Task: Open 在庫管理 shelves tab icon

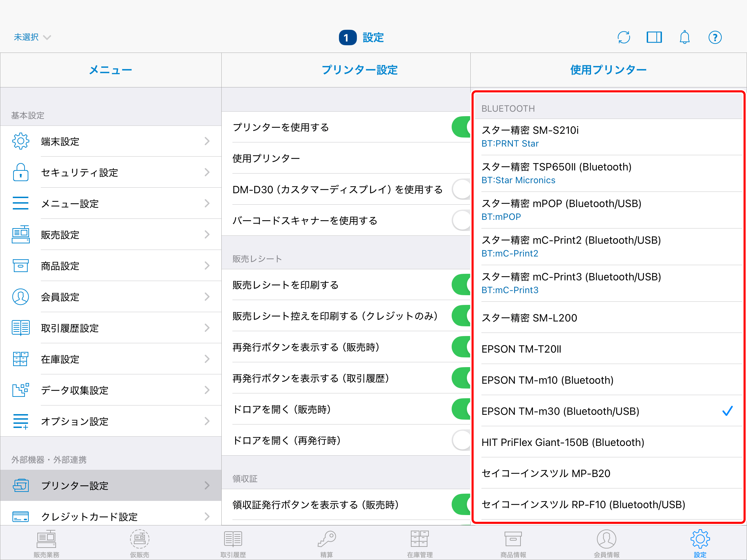Action: (x=420, y=539)
